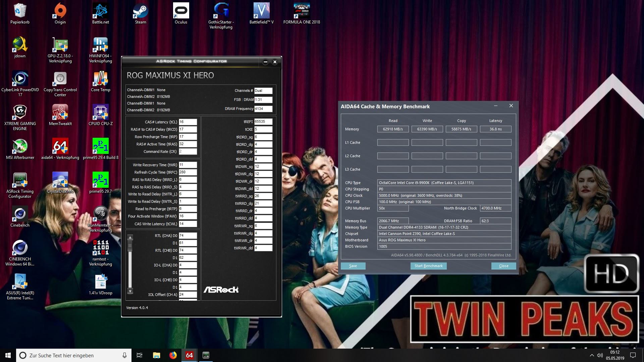Launch Steam desktop icon
Image resolution: width=644 pixels, height=362 pixels.
click(x=141, y=14)
